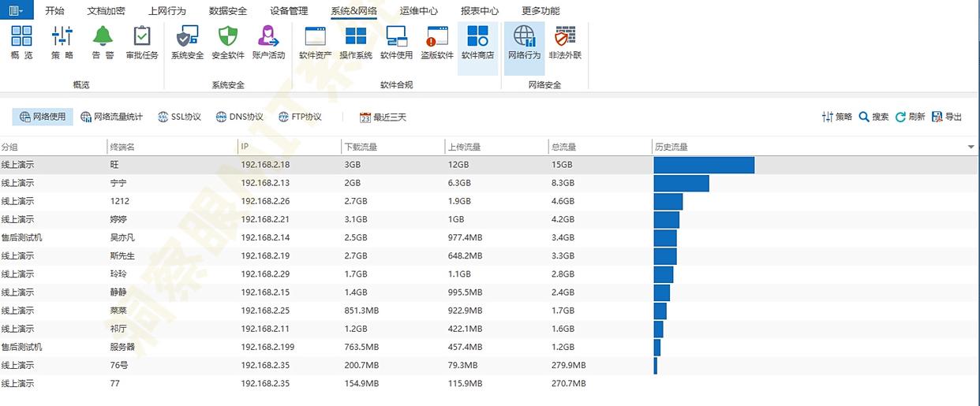Open the 数据安全 tab

228,10
